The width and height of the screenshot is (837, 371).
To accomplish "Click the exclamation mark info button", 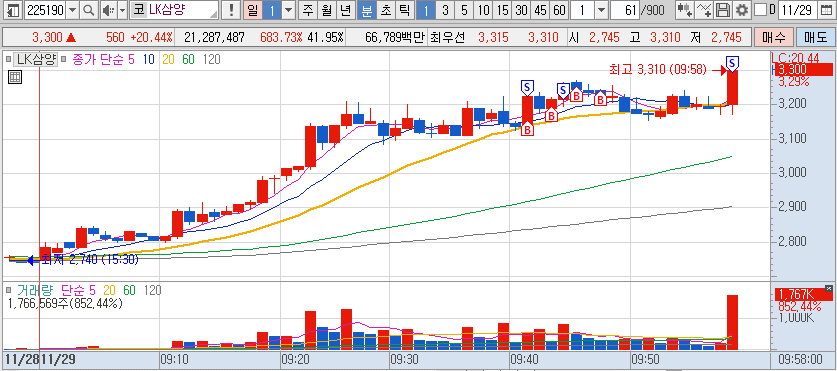I will [231, 10].
